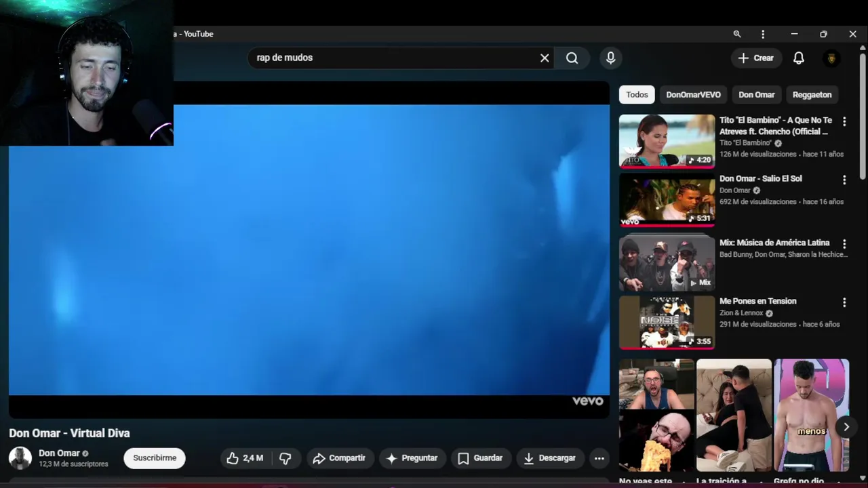
Task: Click Don Omar channel name under video
Action: point(59,453)
